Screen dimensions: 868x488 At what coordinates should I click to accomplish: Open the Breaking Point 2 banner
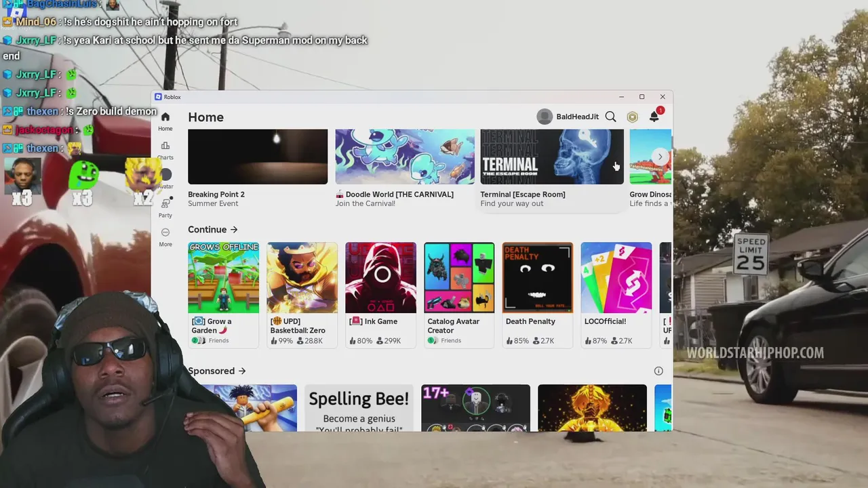(x=258, y=157)
